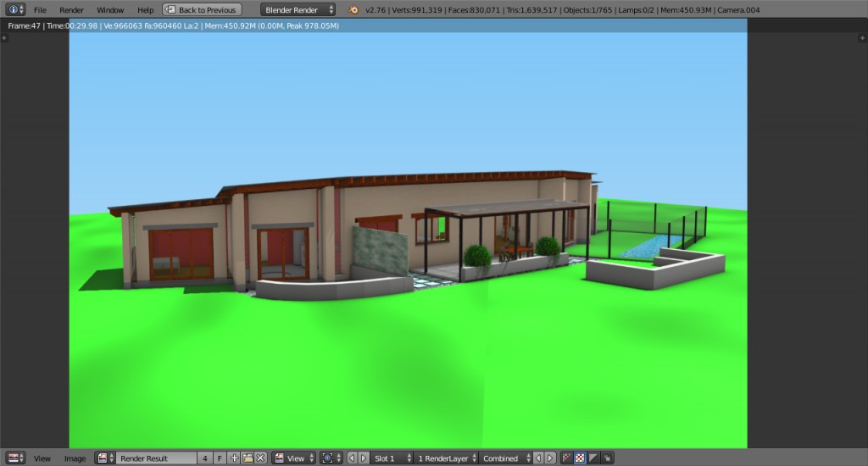The image size is (868, 466).
Task: Create a new image with plus icon
Action: (x=234, y=458)
